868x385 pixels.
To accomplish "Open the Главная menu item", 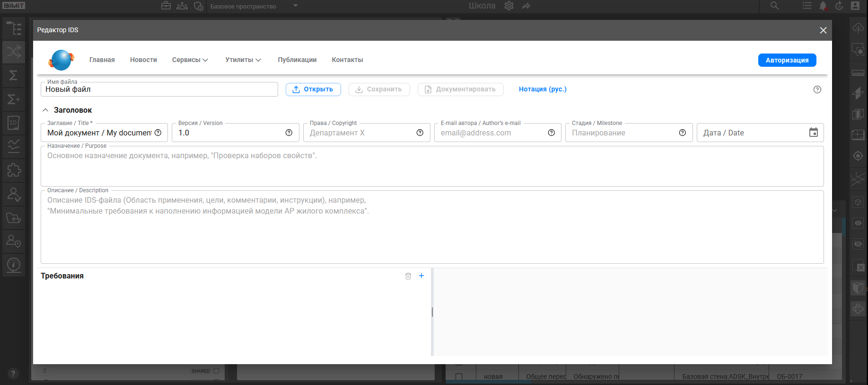I will click(x=102, y=60).
